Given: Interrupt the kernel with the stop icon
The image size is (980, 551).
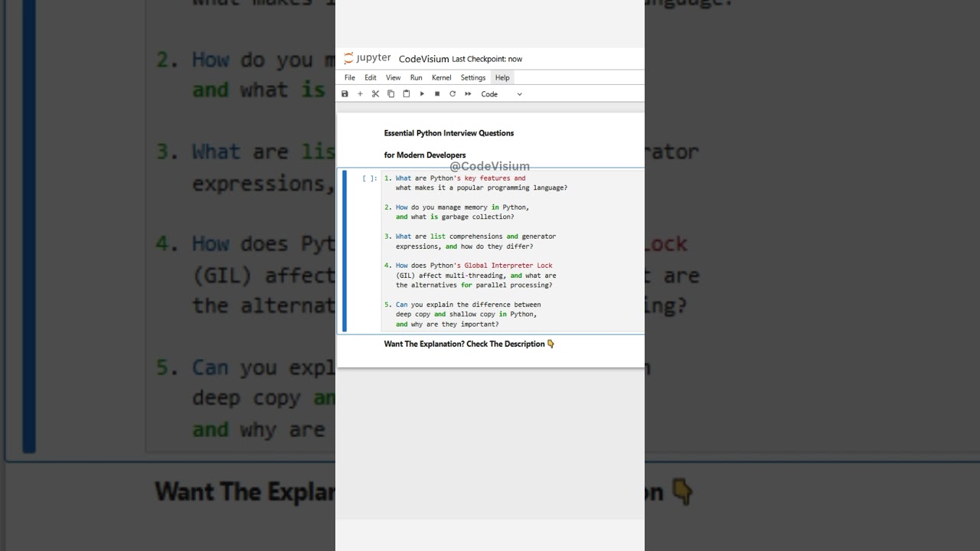Looking at the screenshot, I should pyautogui.click(x=437, y=94).
